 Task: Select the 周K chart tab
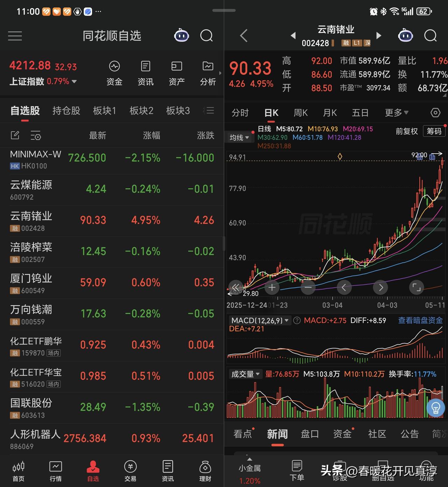[300, 112]
